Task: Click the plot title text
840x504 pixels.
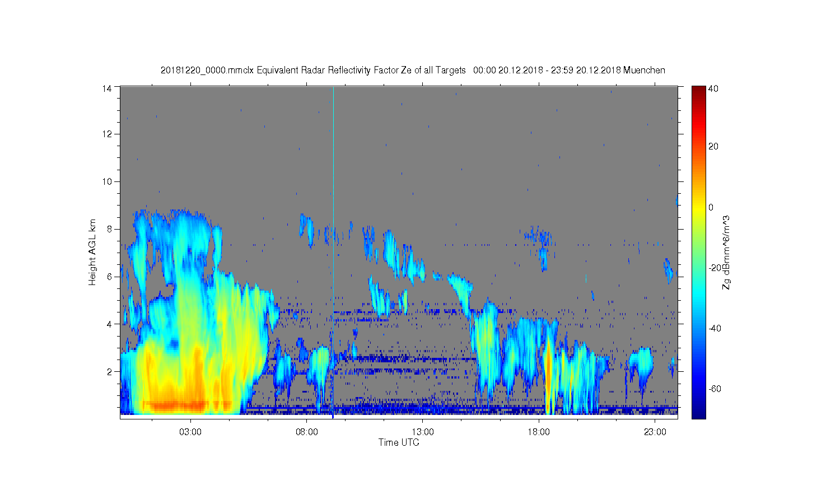Action: coord(413,70)
